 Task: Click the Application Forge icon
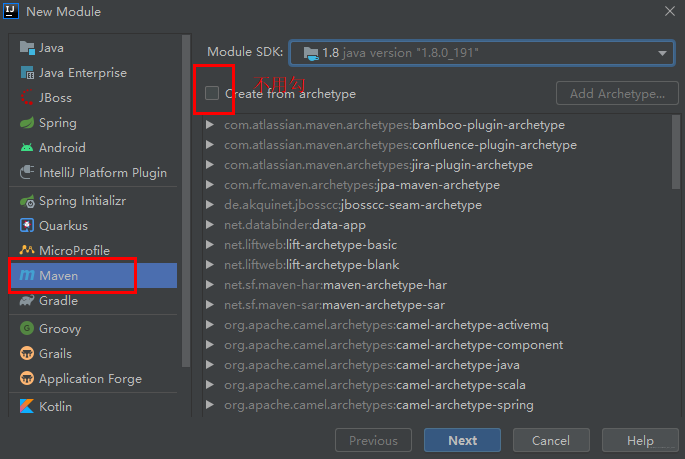point(27,378)
